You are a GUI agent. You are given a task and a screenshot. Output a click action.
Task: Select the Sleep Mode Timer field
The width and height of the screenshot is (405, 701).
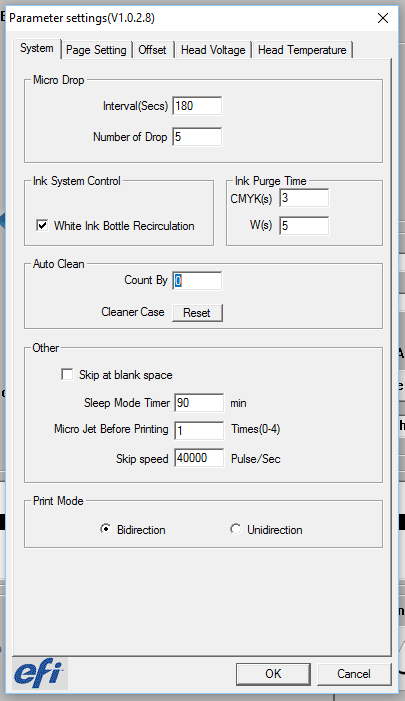click(199, 403)
